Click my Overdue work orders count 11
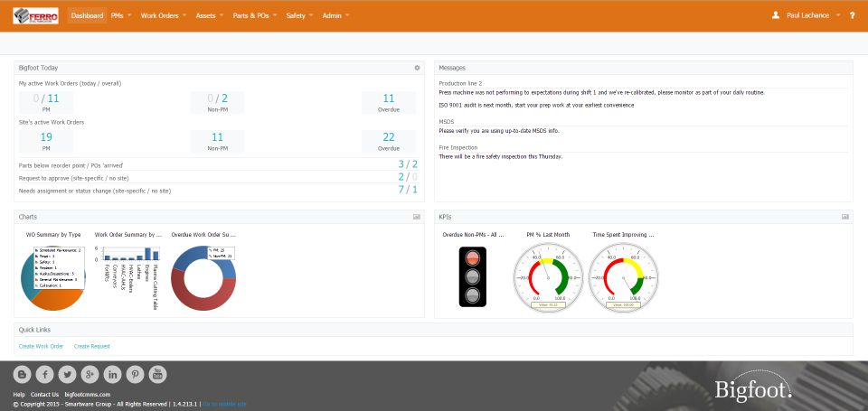The width and height of the screenshot is (868, 411). point(389,98)
